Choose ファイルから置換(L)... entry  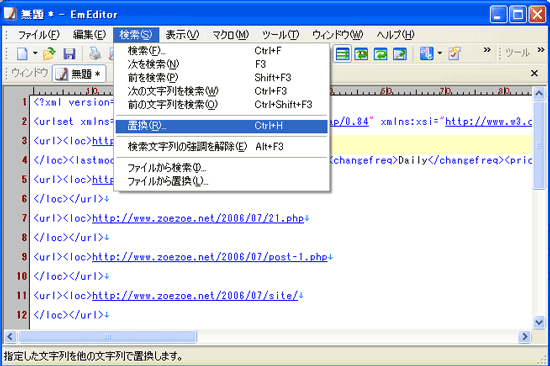pyautogui.click(x=222, y=181)
